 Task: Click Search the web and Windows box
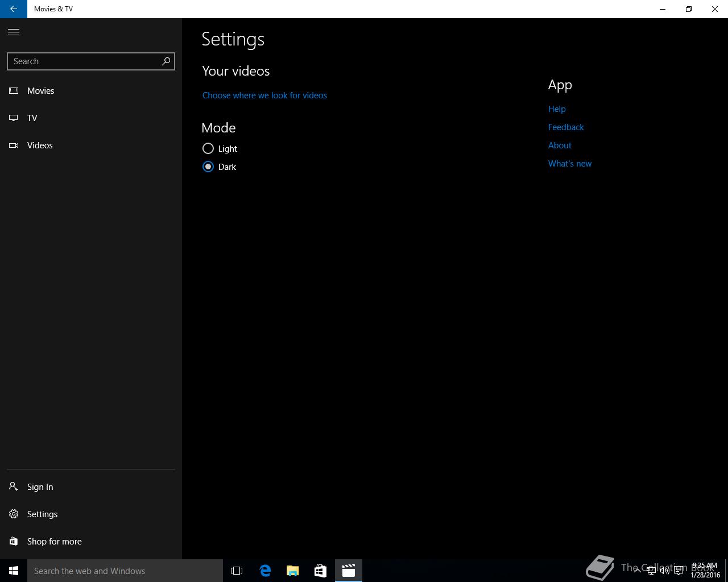point(125,571)
